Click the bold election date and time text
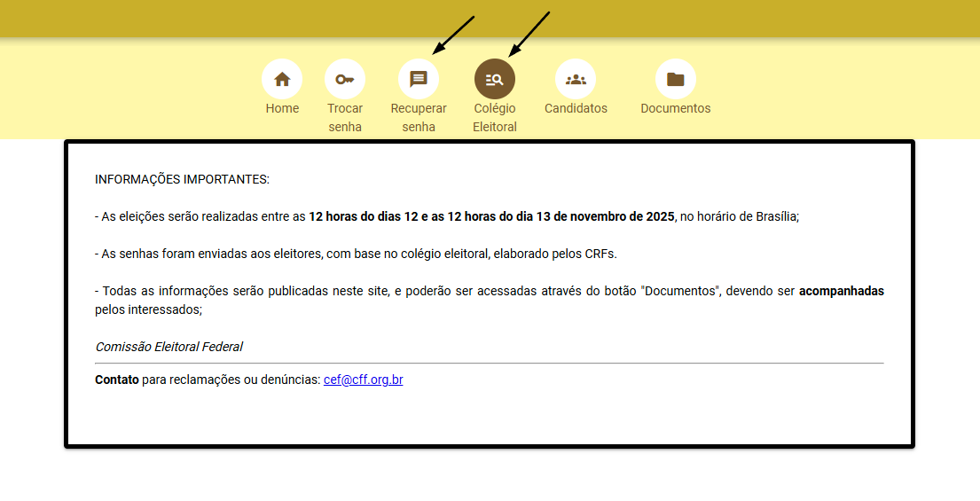The height and width of the screenshot is (501, 980). tap(491, 216)
